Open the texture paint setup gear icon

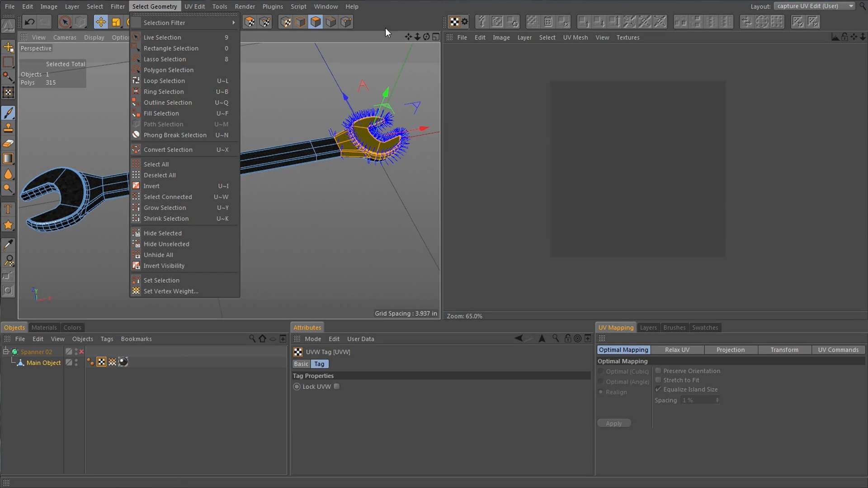465,21
